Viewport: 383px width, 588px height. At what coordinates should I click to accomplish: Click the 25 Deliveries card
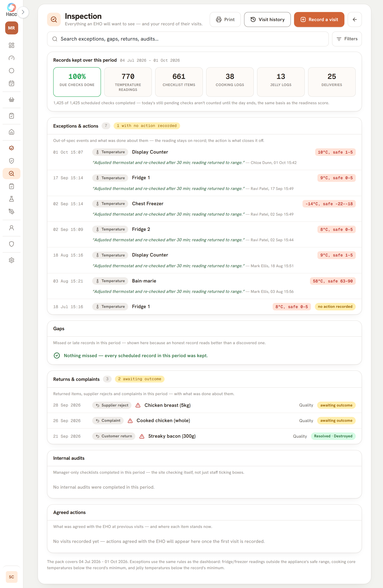(332, 82)
